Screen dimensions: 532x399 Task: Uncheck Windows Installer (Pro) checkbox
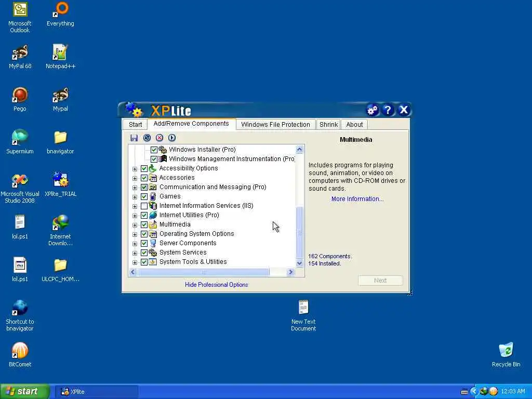click(154, 150)
